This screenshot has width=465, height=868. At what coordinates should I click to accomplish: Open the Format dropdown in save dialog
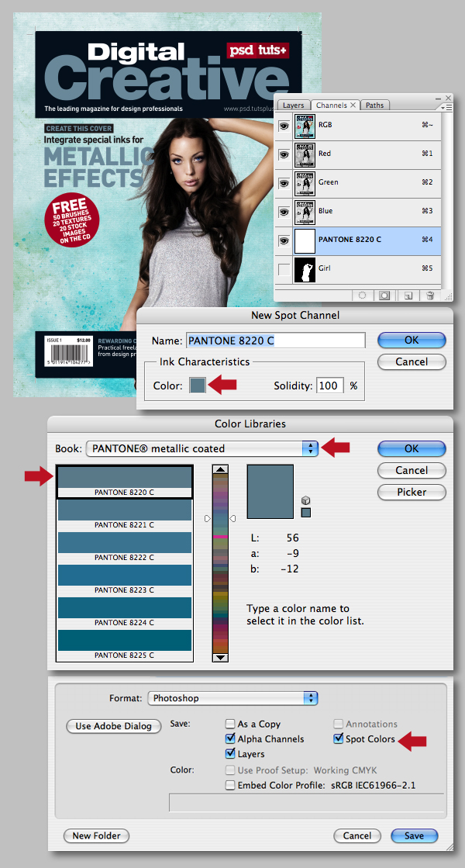(232, 698)
